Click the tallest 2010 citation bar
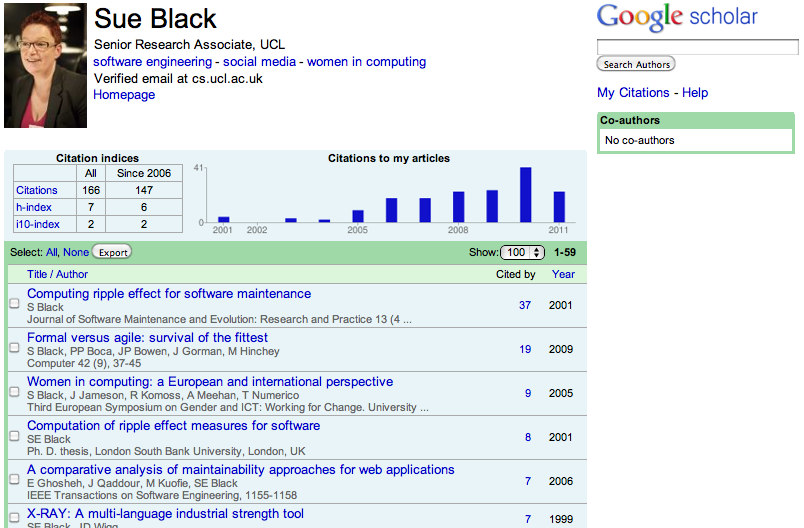The image size is (804, 528). [x=525, y=194]
